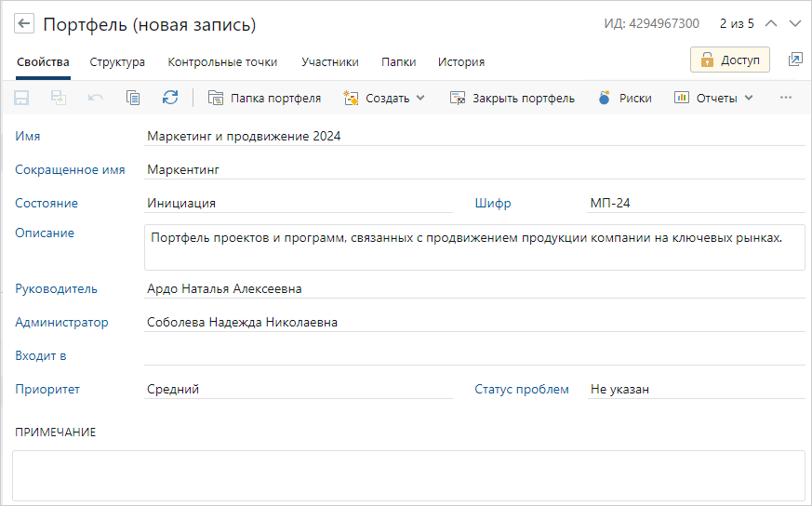Viewport: 812px width, 506px height.
Task: Go to previous record with up chevron
Action: (770, 24)
